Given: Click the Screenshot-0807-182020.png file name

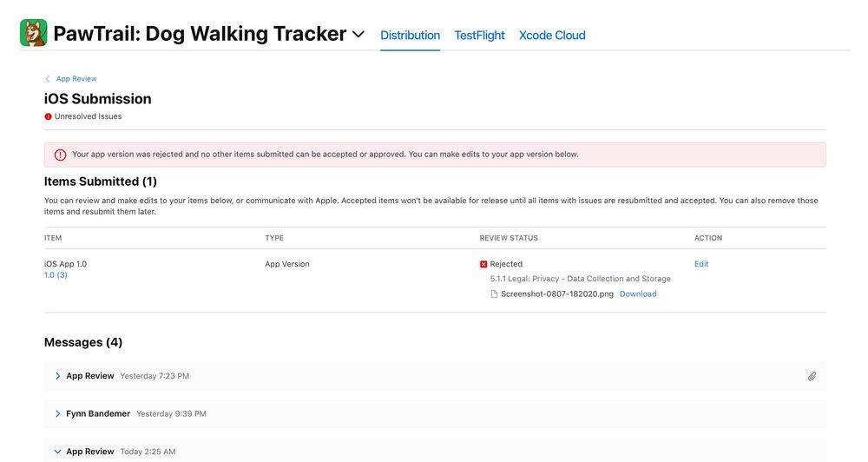Looking at the screenshot, I should 557,294.
